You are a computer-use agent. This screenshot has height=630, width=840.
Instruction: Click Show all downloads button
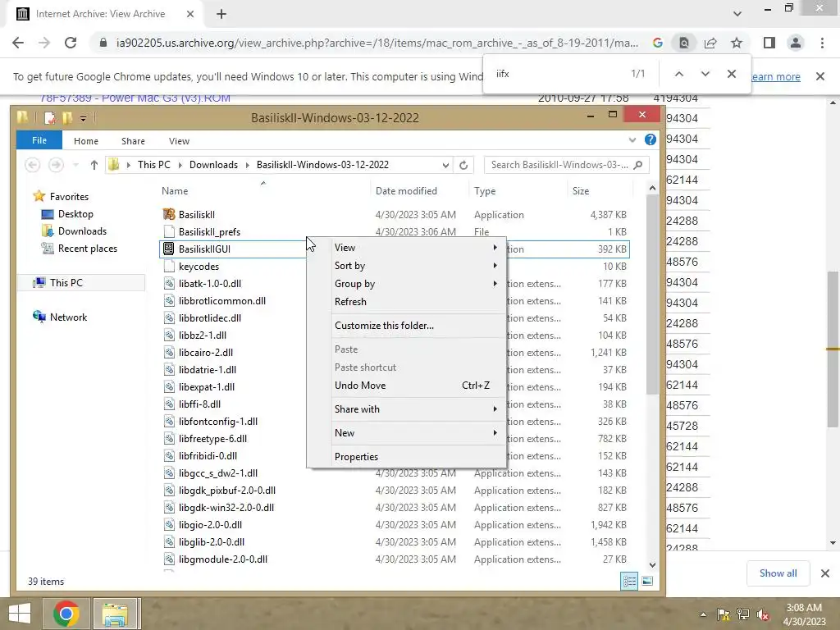coord(778,573)
